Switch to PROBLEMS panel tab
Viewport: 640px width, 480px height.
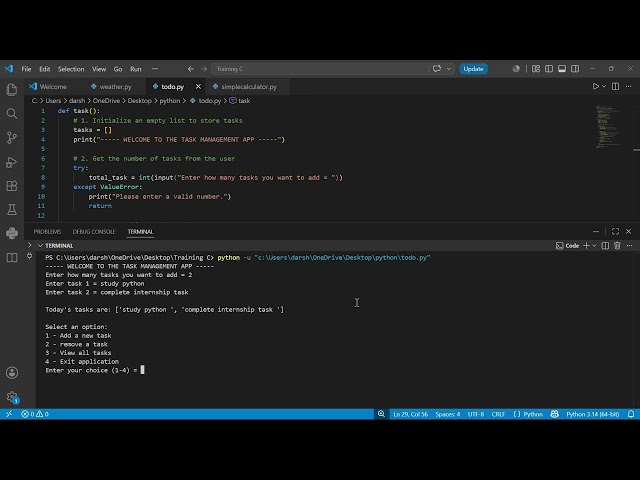pyautogui.click(x=47, y=231)
